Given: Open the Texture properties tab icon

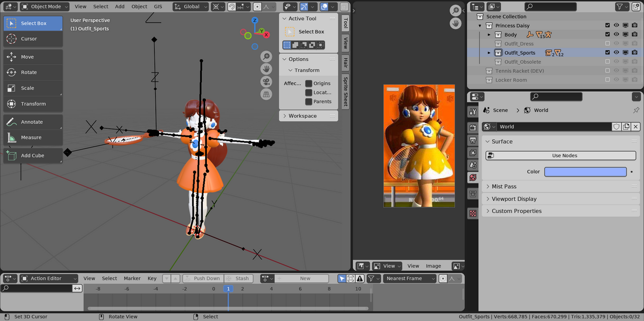Looking at the screenshot, I should point(473,213).
